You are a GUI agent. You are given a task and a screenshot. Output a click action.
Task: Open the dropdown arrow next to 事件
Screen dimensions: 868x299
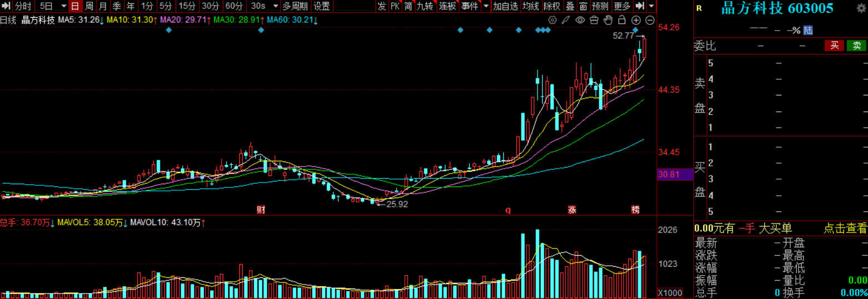click(x=486, y=6)
